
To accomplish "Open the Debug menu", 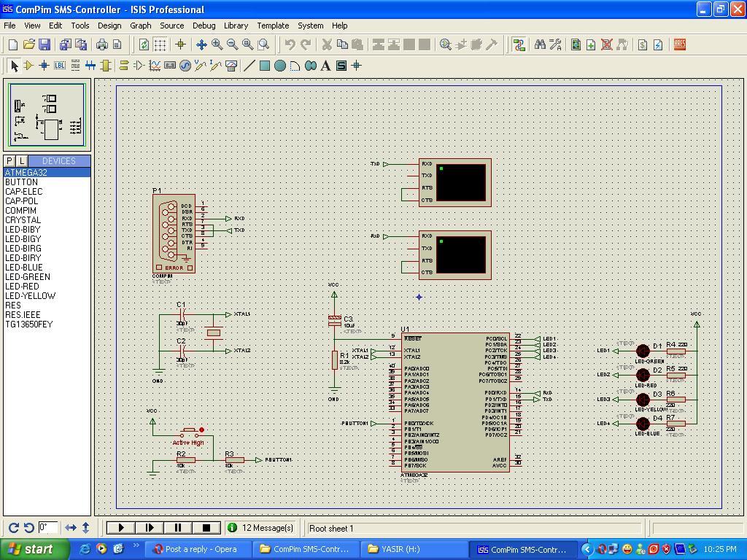I will click(x=204, y=26).
